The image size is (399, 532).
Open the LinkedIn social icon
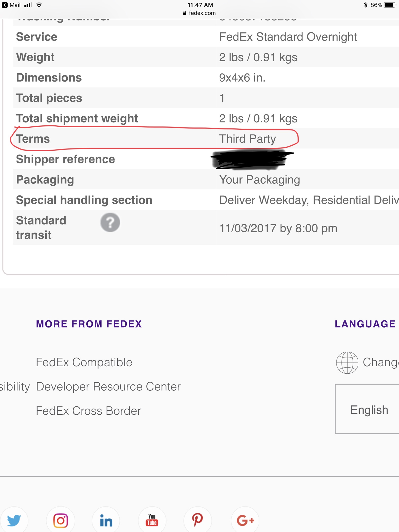[106, 520]
